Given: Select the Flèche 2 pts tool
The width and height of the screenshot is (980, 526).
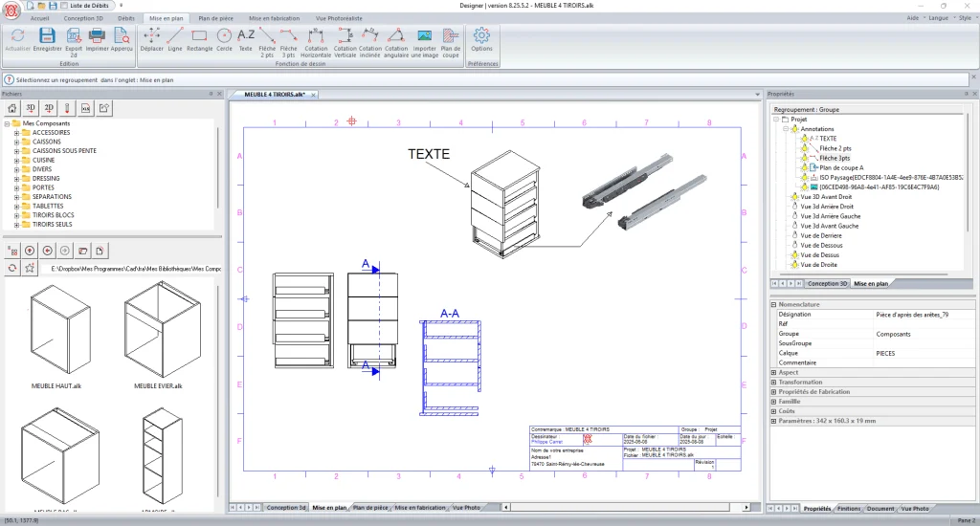Looking at the screenshot, I should click(267, 42).
